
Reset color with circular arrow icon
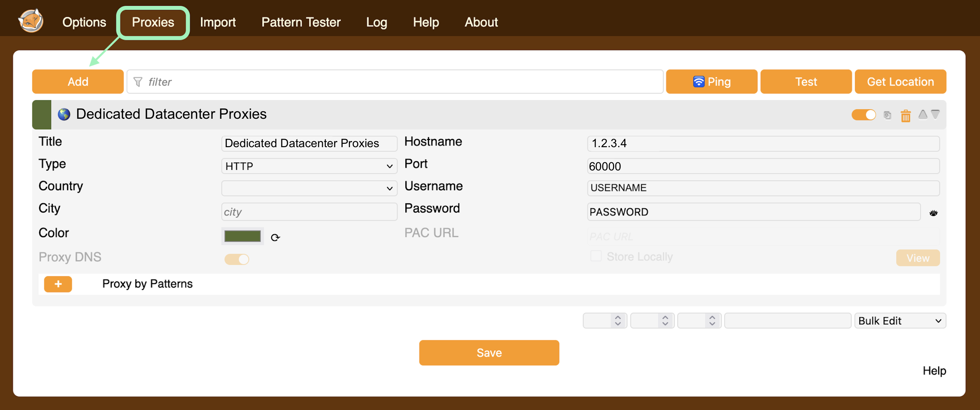(x=275, y=238)
